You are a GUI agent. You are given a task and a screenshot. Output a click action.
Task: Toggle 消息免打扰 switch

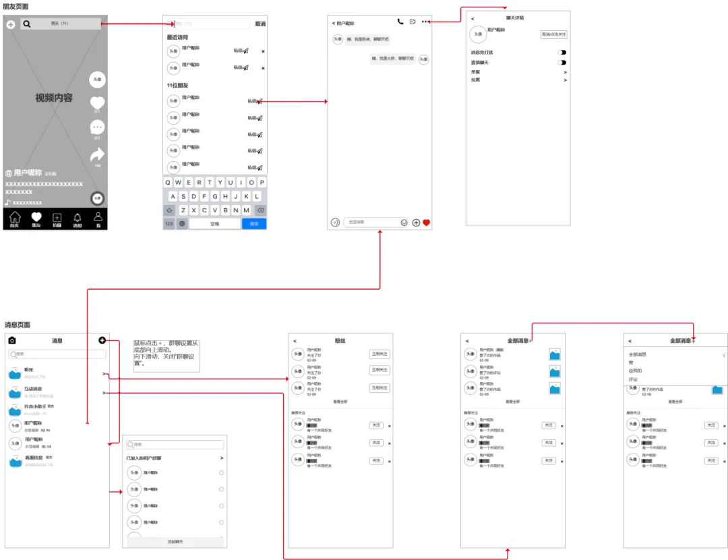coord(562,53)
